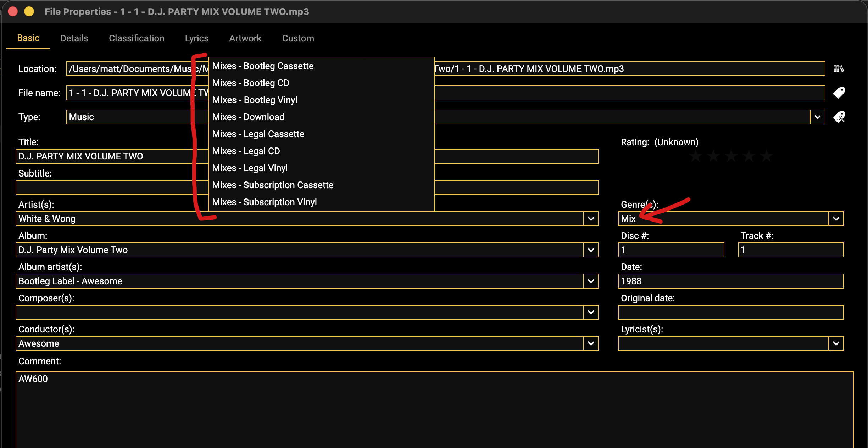Open the Genre(s) dropdown arrow

pyautogui.click(x=836, y=219)
